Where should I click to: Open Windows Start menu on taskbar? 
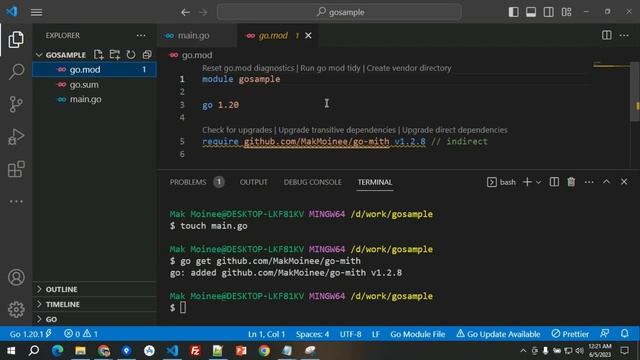point(11,351)
